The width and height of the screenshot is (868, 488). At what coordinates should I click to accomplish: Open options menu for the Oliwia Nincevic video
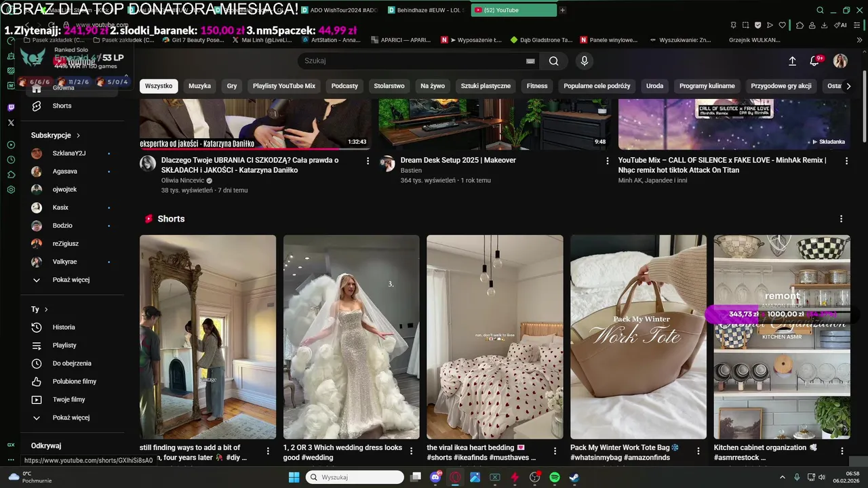[368, 161]
